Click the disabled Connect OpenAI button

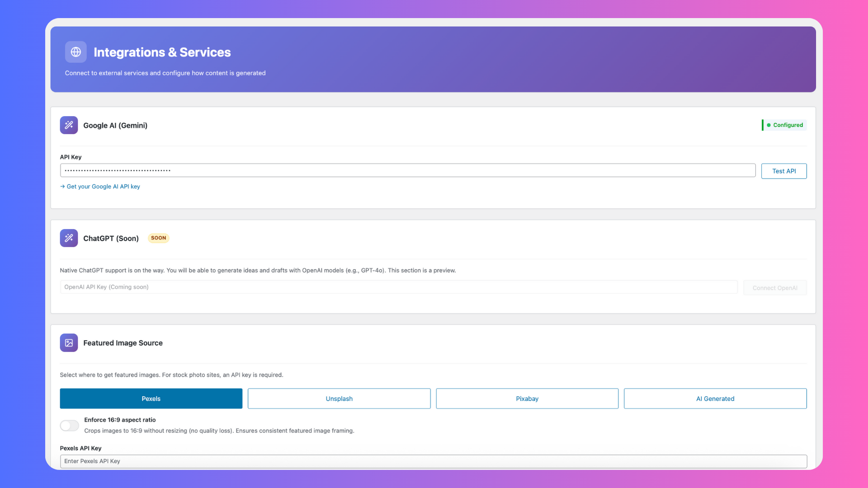[775, 288]
